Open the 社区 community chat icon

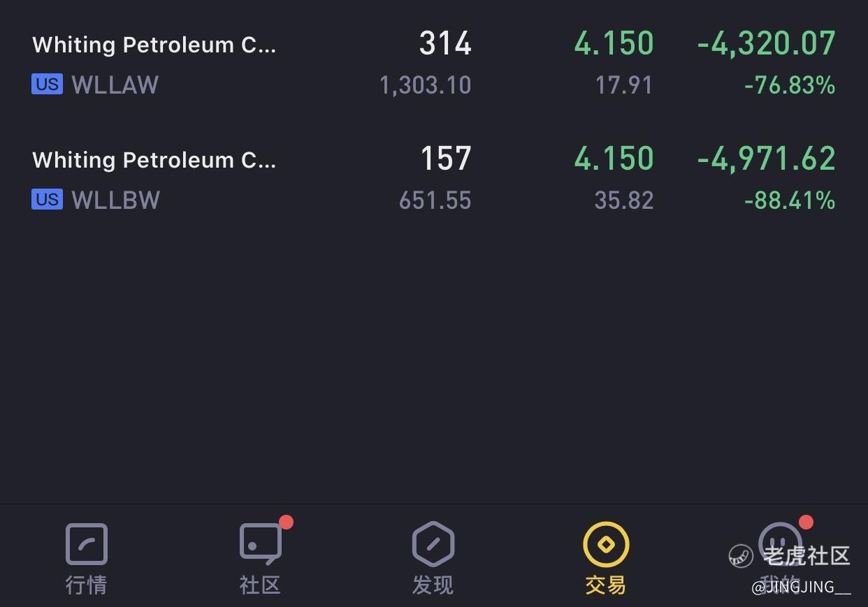pos(260,543)
